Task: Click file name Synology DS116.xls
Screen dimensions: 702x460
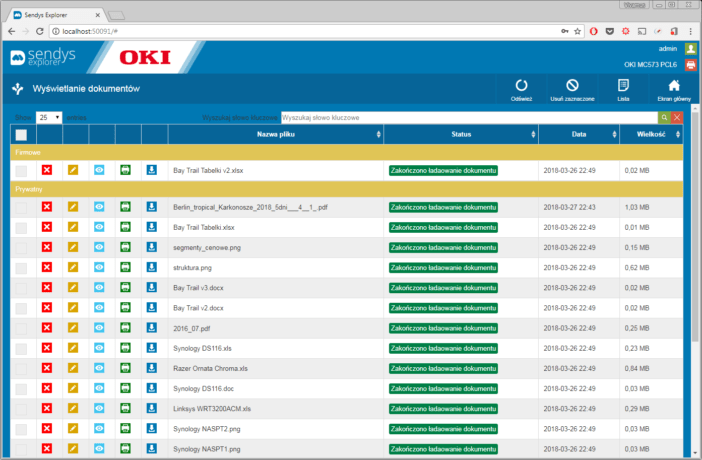Action: click(x=202, y=348)
